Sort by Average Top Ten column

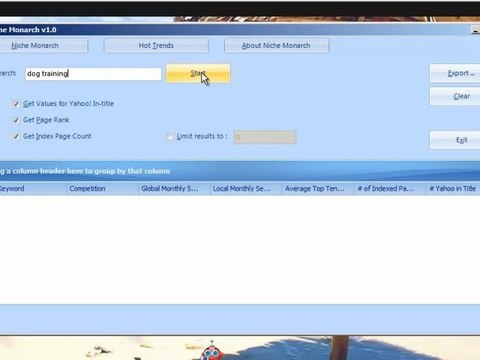pos(318,189)
